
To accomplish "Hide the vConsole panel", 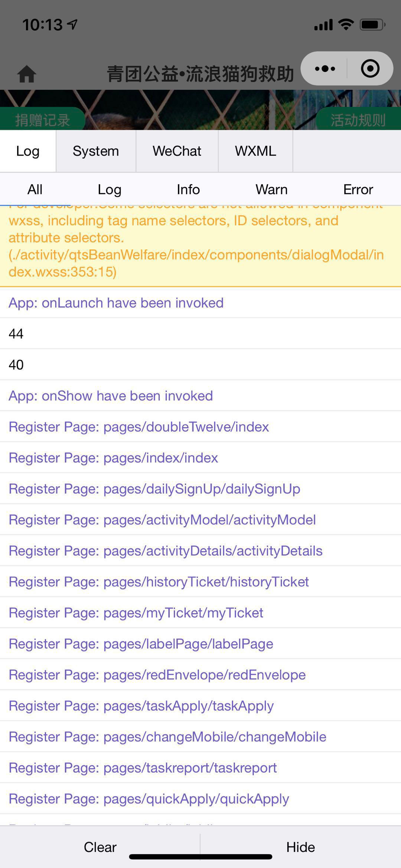I will [301, 847].
